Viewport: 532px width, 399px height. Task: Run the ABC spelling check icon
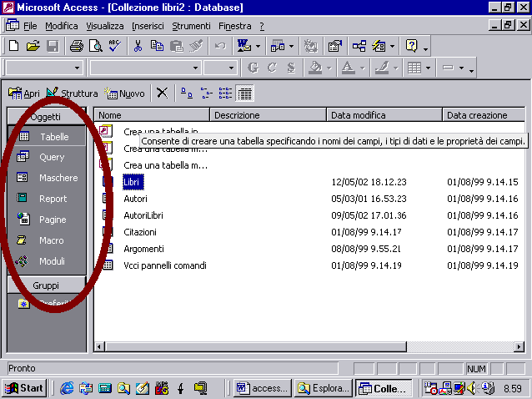(x=115, y=46)
